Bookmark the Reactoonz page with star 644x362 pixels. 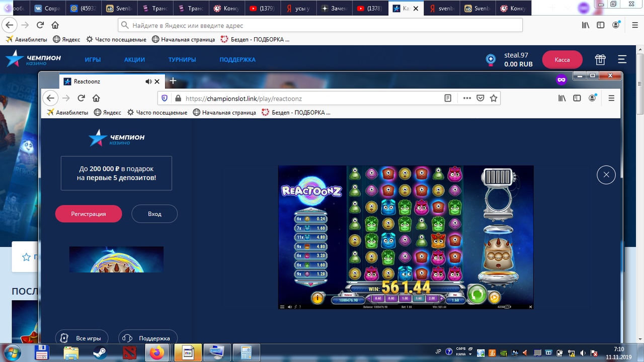(x=494, y=99)
